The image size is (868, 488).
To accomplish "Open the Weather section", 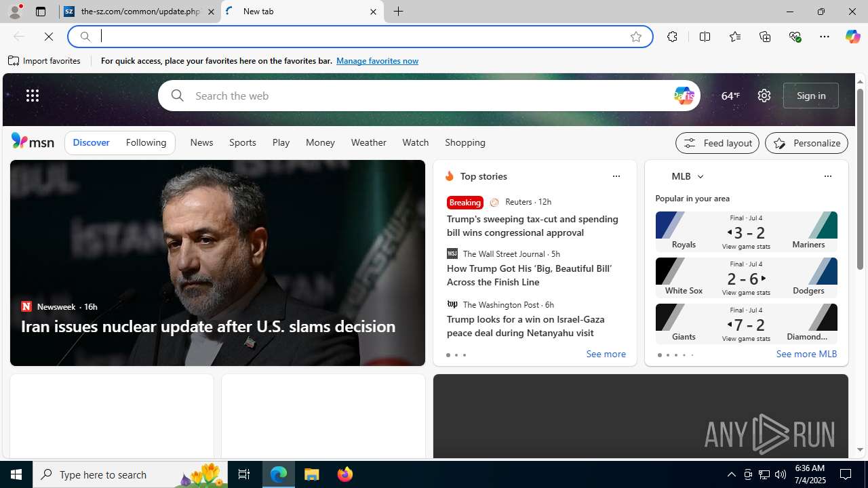I will tap(368, 142).
